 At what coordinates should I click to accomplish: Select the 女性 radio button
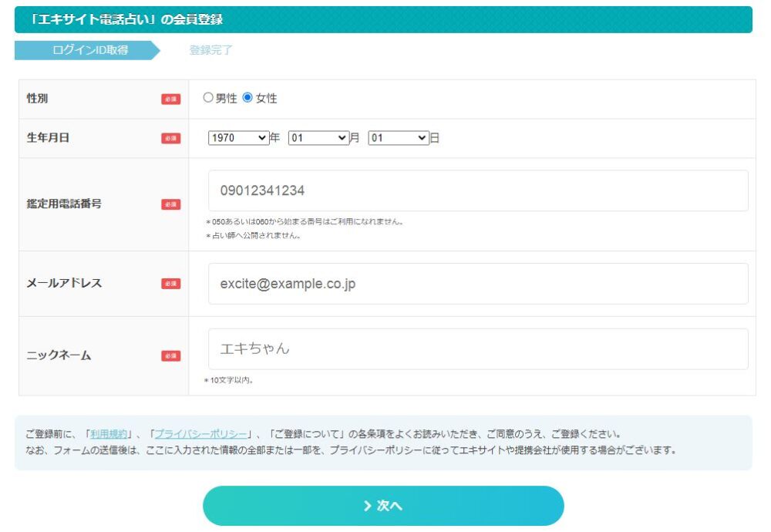(247, 97)
